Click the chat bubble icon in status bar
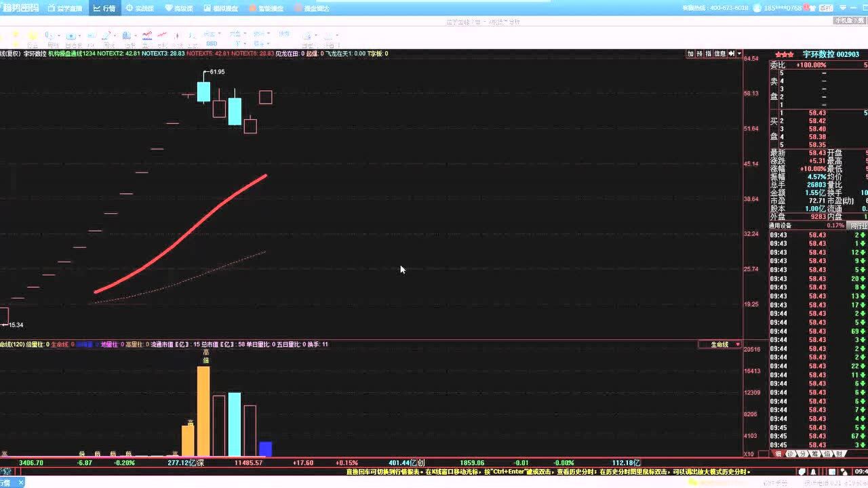 pyautogui.click(x=802, y=471)
